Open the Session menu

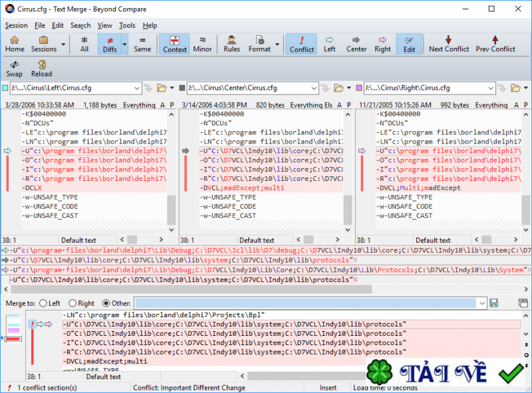16,25
